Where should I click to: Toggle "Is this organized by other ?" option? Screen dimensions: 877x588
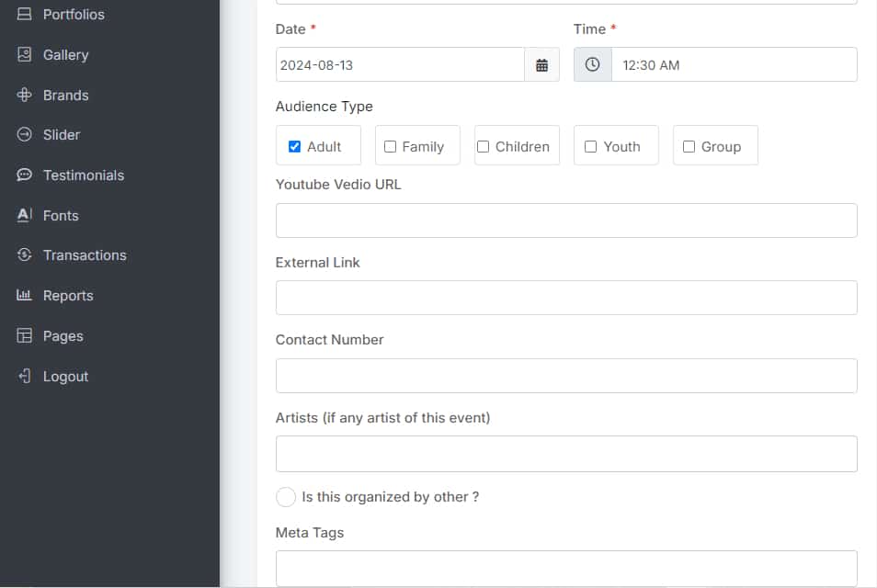tap(286, 497)
